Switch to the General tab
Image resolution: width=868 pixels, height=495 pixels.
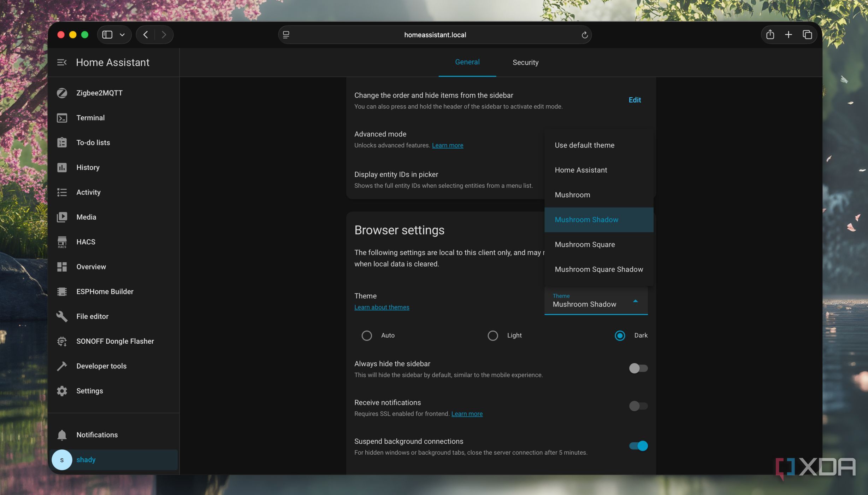467,62
